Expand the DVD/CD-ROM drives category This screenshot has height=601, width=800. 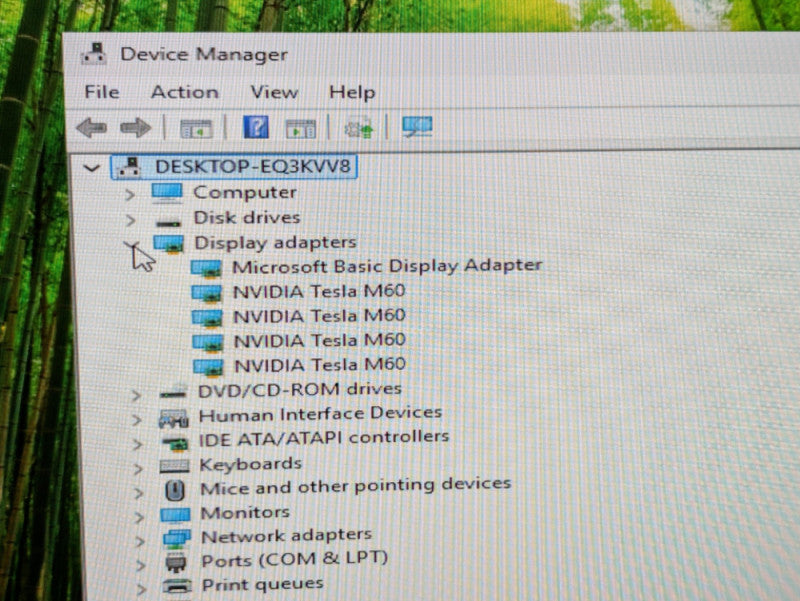coord(136,395)
